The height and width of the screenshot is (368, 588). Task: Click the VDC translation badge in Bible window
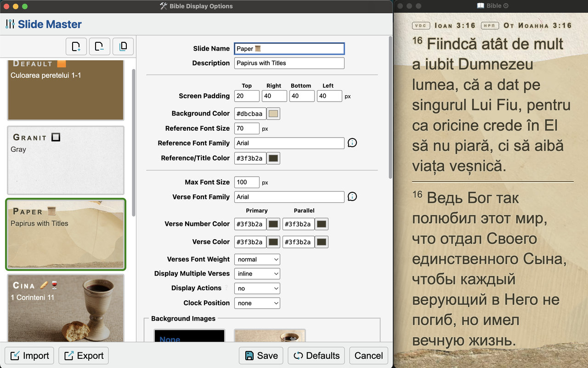421,26
